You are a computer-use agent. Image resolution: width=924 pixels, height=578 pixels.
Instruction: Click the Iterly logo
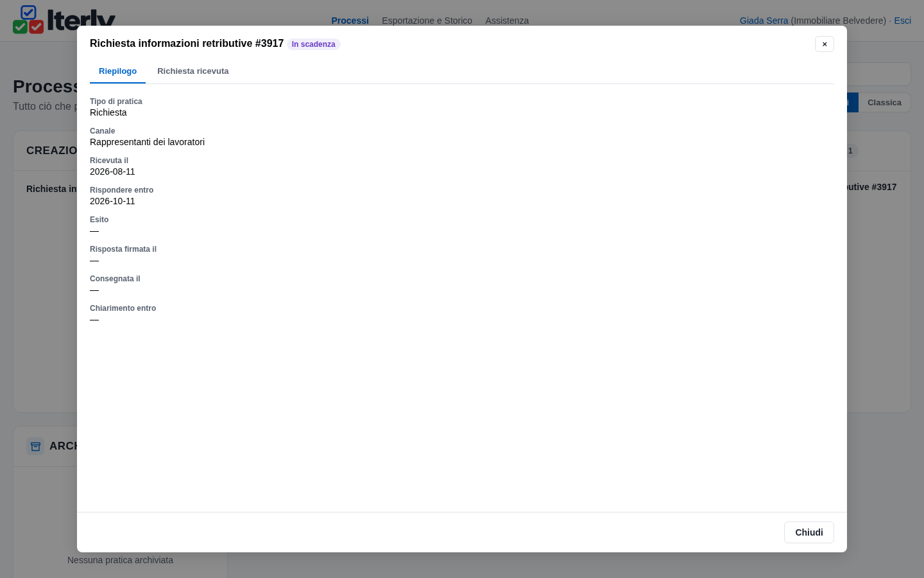[x=64, y=19]
